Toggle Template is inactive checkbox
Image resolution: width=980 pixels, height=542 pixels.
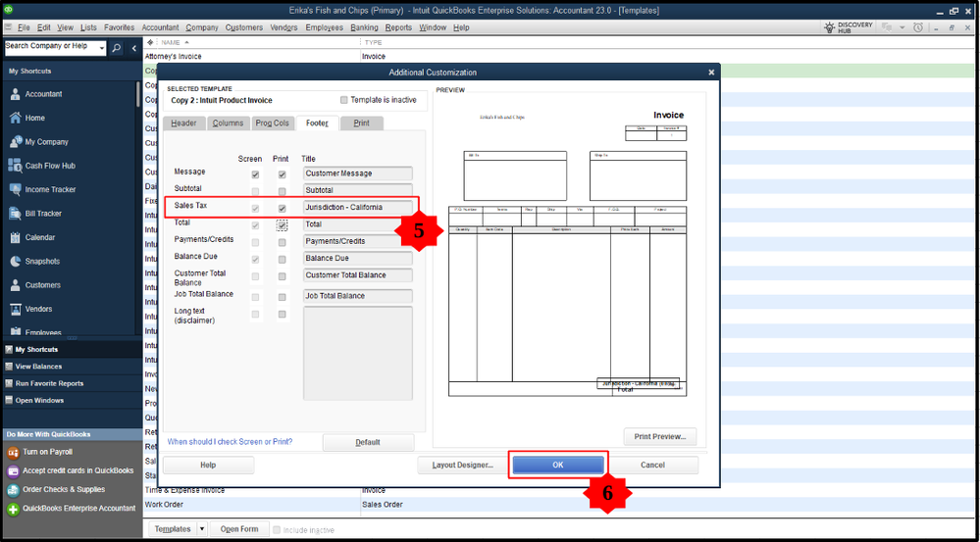click(x=343, y=100)
